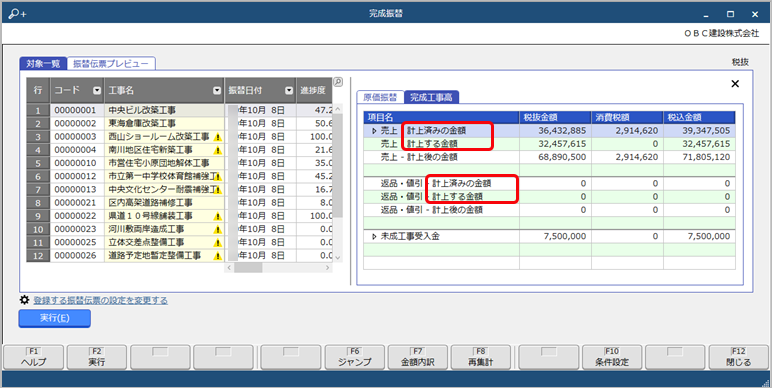This screenshot has width=772, height=388.
Task: Click the value 32,457,615 in 税抜金額 column
Action: click(562, 144)
